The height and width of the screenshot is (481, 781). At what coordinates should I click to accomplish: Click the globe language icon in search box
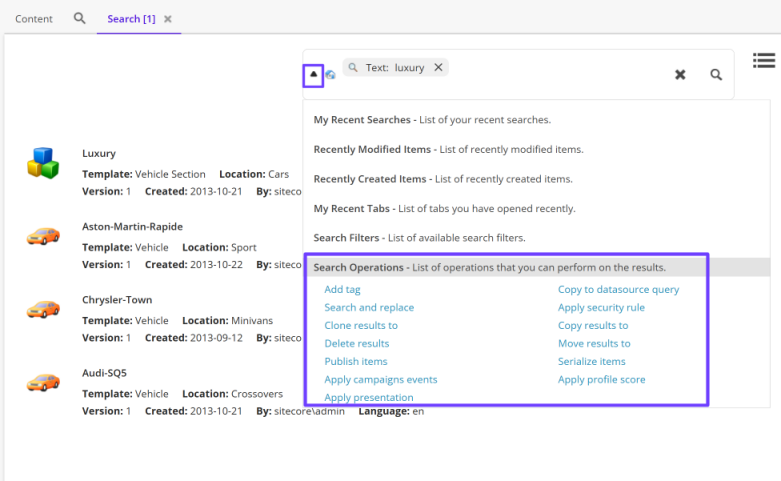click(x=330, y=75)
